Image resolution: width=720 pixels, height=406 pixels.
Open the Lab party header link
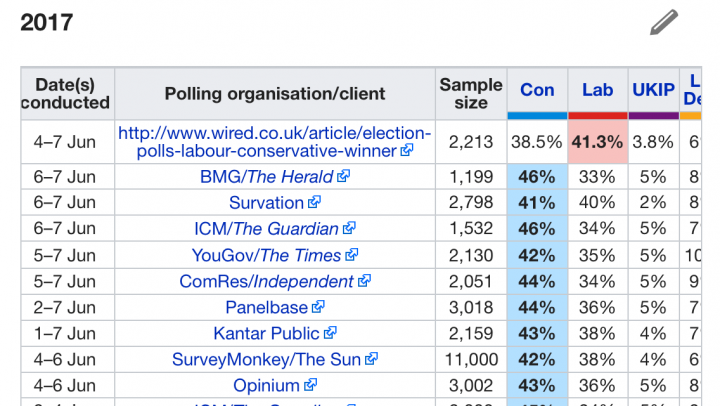pos(598,90)
